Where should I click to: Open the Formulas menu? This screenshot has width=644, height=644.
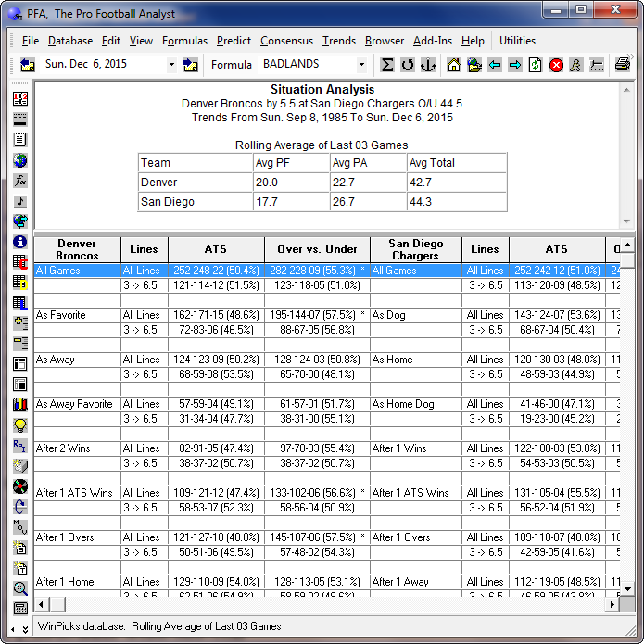coord(184,41)
